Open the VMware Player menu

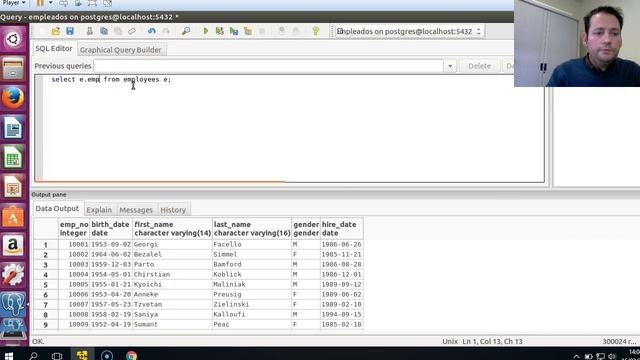14,3
